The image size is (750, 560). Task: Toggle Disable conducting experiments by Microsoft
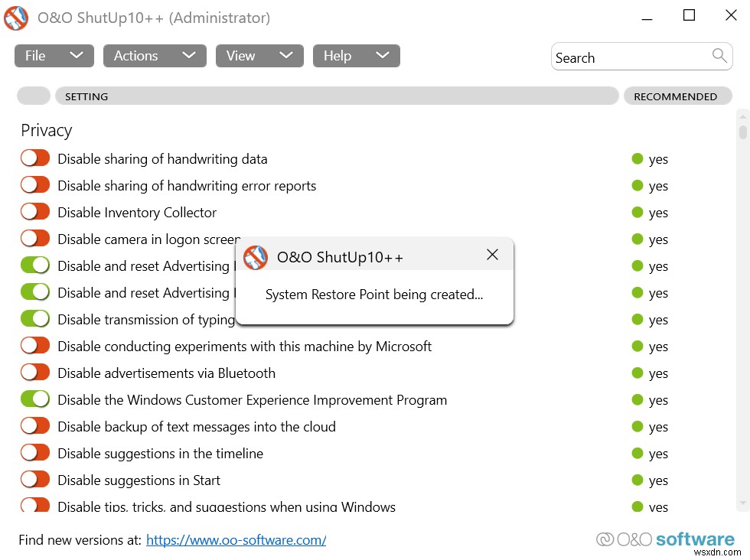[x=35, y=346]
